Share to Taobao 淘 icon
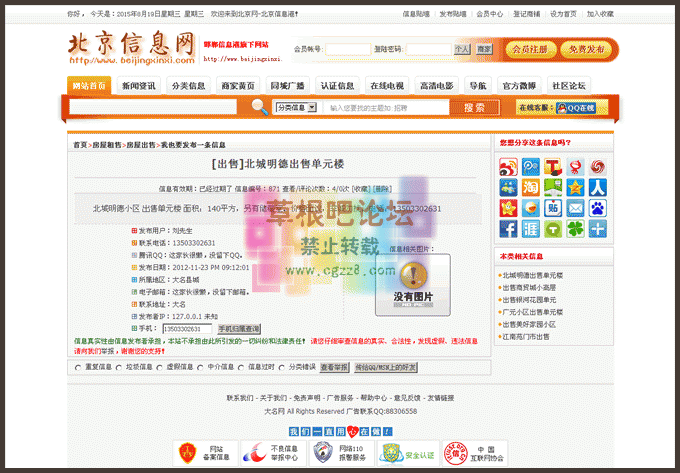This screenshot has width=680, height=473. [x=531, y=188]
